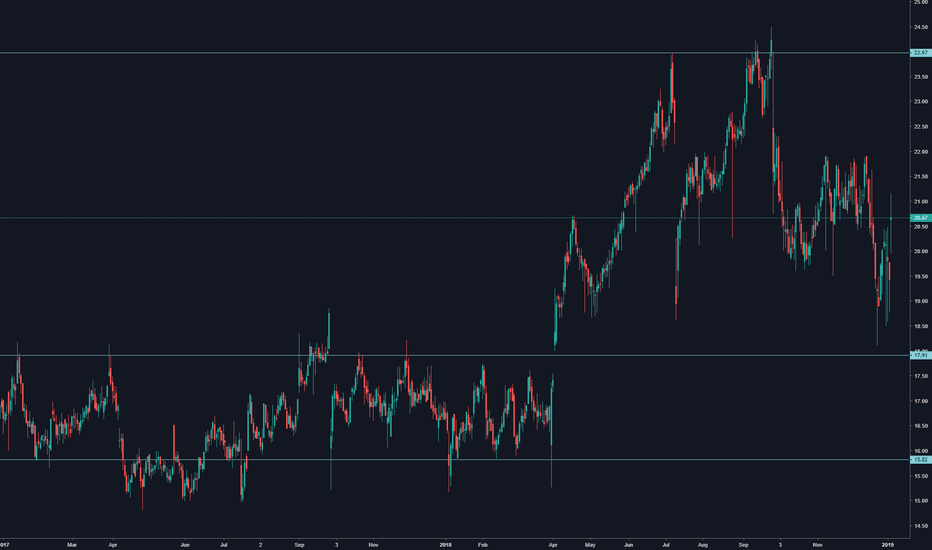This screenshot has height=550, width=932.
Task: Click the 18.50 price axis value
Action: pos(921,326)
